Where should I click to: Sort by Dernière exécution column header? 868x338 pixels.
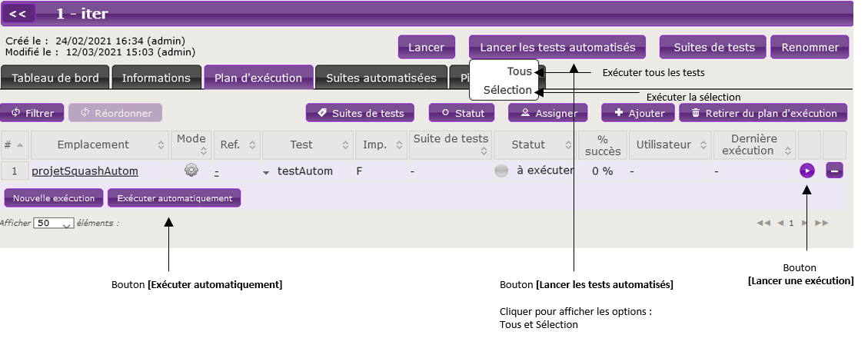pos(754,145)
